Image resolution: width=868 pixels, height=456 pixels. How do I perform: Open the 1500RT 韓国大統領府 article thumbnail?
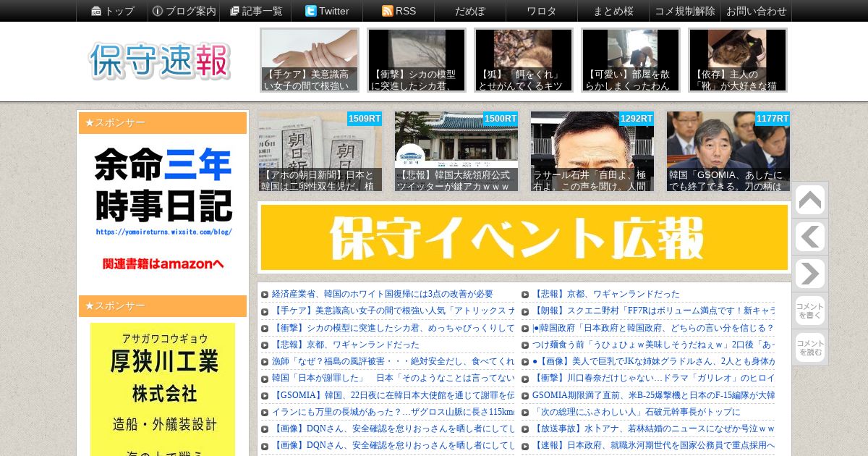(456, 151)
